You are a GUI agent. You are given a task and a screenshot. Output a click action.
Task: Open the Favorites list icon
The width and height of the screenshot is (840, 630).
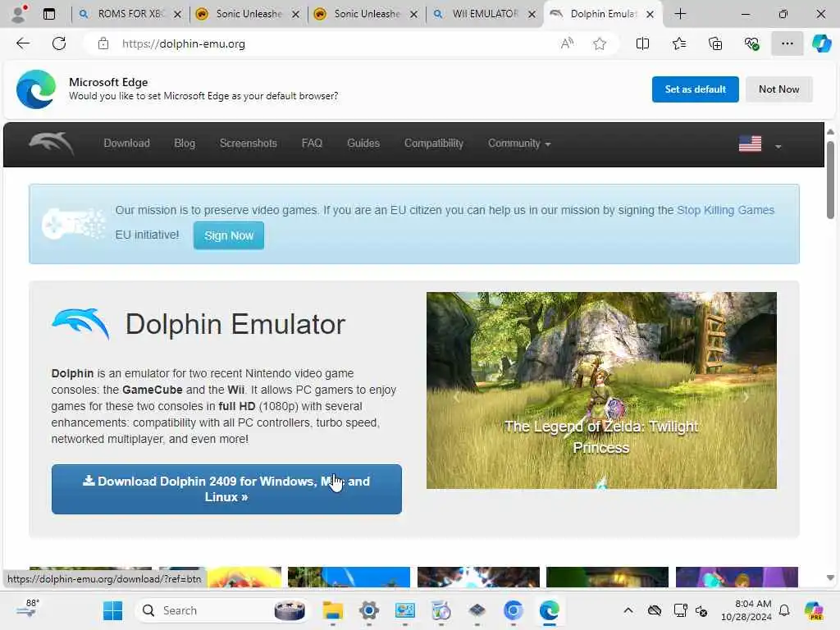click(x=678, y=43)
